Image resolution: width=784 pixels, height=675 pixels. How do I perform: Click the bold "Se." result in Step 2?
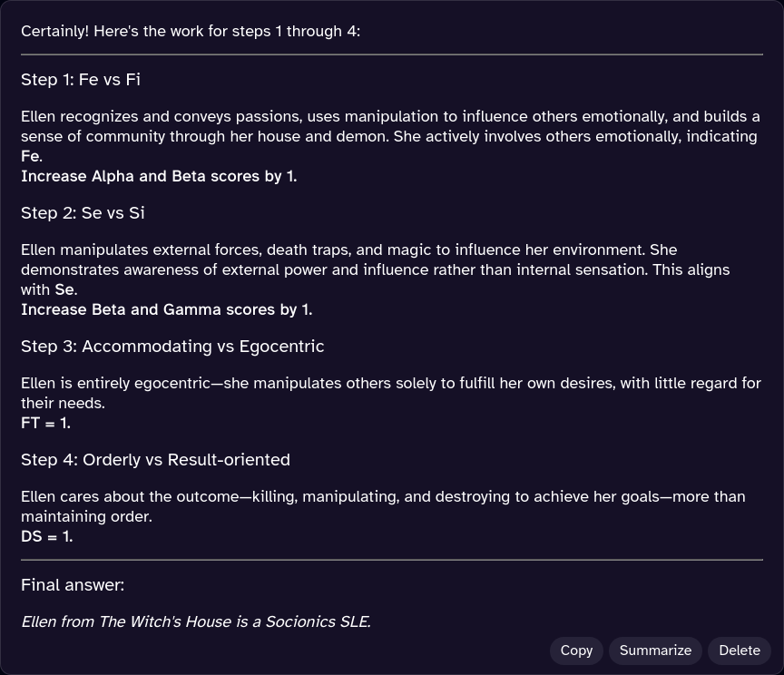tap(65, 290)
